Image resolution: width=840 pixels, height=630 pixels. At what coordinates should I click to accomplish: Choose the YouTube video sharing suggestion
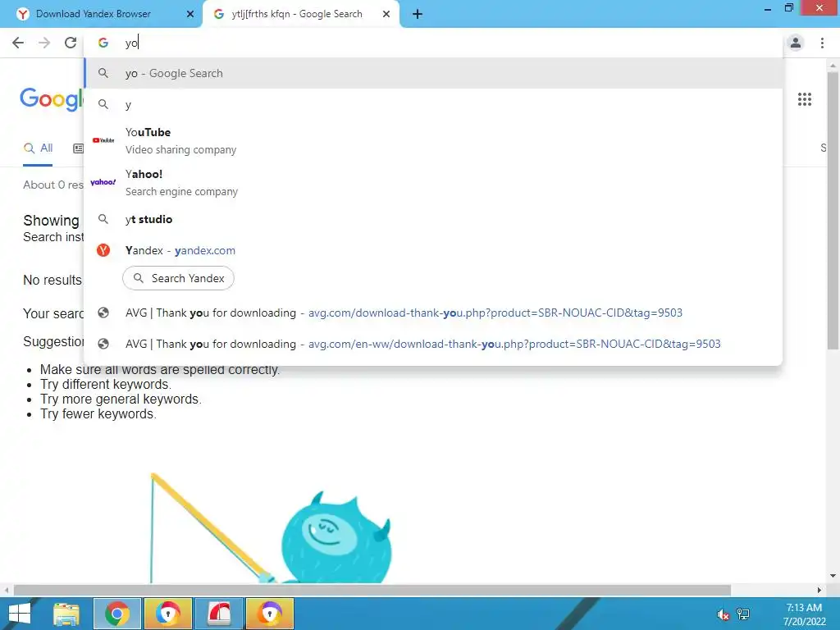(433, 140)
